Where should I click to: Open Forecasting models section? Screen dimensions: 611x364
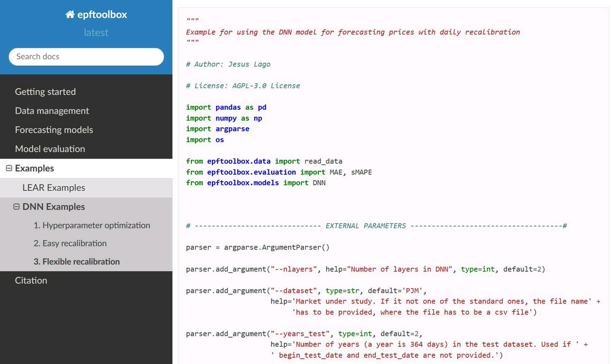(54, 130)
